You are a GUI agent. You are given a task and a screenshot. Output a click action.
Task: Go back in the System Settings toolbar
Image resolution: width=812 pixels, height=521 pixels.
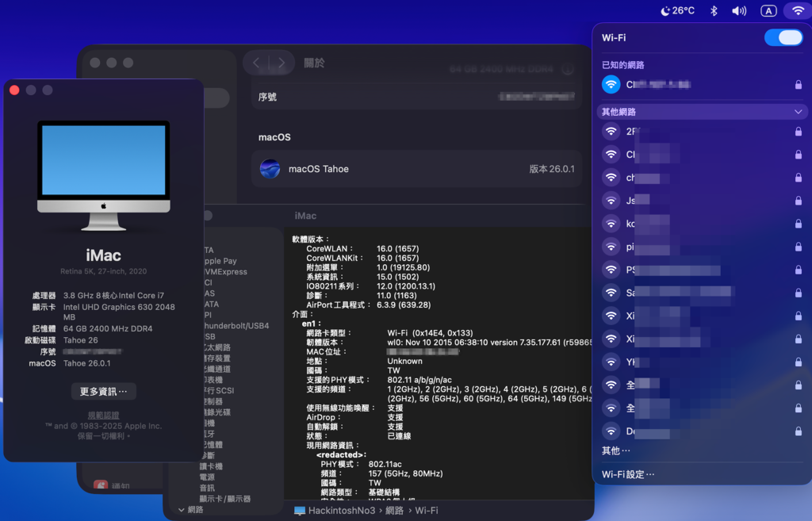tap(256, 63)
